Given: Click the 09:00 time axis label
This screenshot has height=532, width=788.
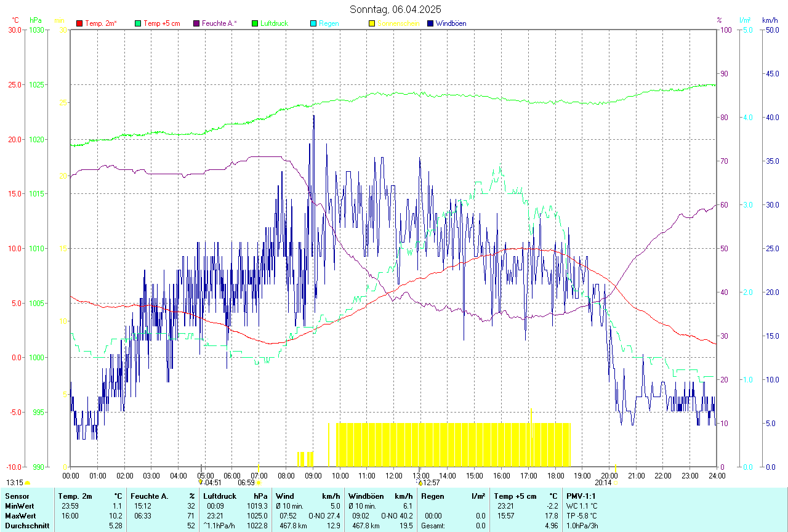Looking at the screenshot, I should pos(313,475).
